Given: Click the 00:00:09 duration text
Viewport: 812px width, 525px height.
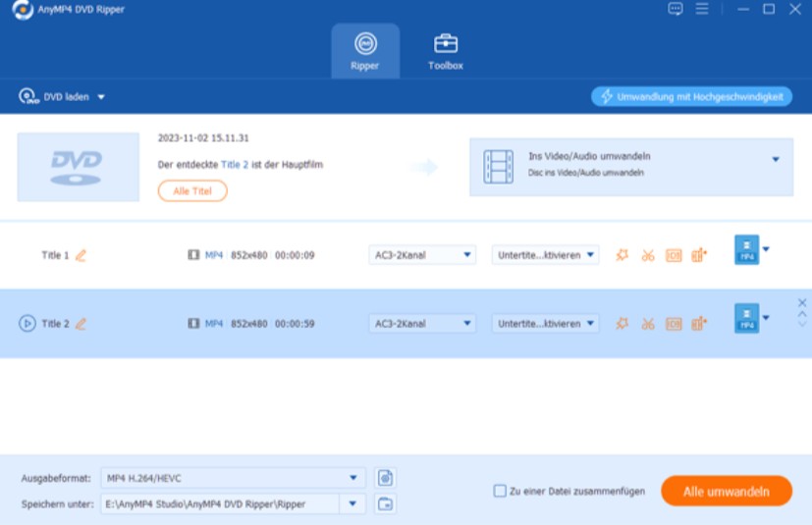Looking at the screenshot, I should 295,255.
